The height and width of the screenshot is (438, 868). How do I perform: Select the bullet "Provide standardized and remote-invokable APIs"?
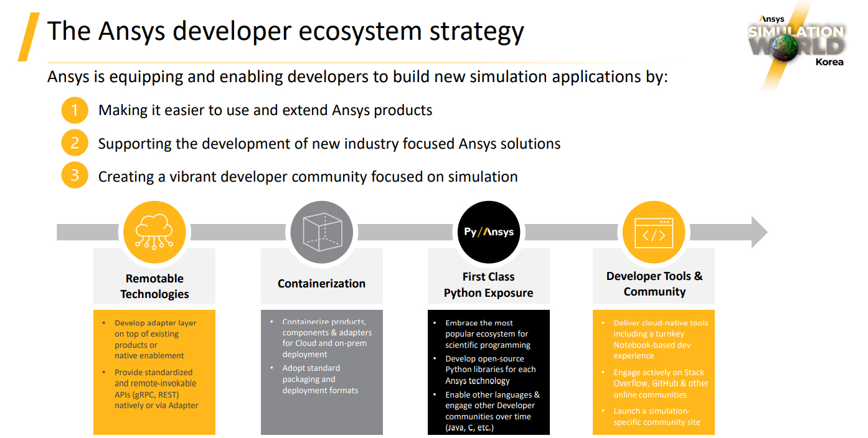(156, 389)
